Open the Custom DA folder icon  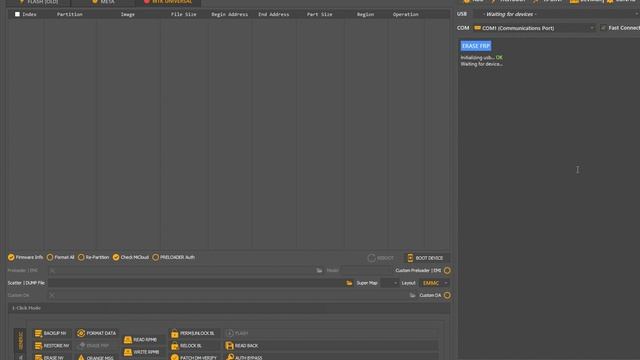[413, 295]
